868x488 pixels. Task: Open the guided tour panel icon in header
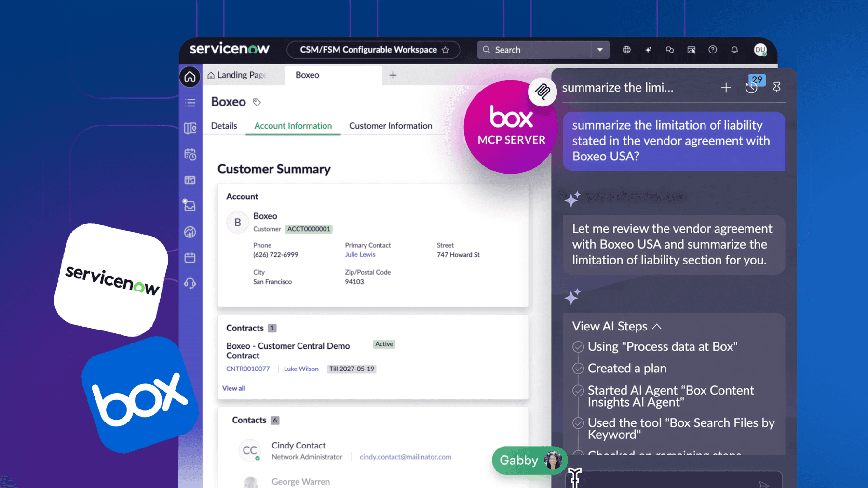click(692, 50)
